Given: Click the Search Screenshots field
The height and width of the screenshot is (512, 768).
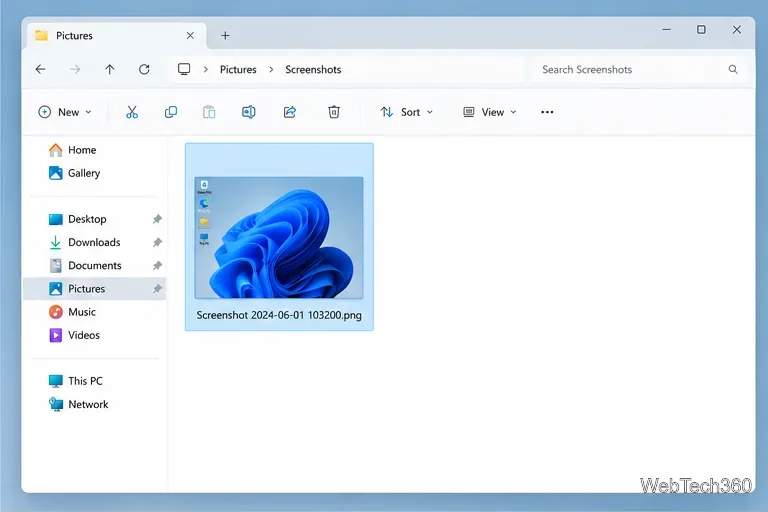Looking at the screenshot, I should 639,70.
